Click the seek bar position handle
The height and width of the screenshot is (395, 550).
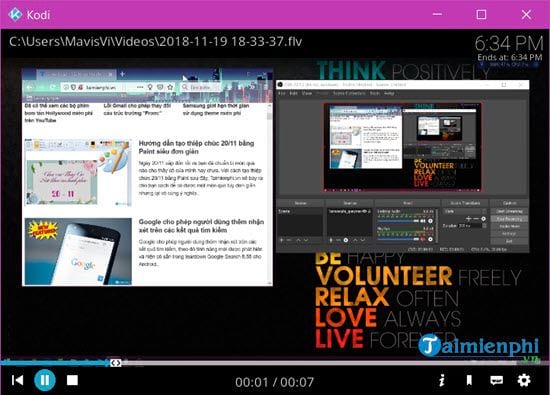tap(115, 363)
